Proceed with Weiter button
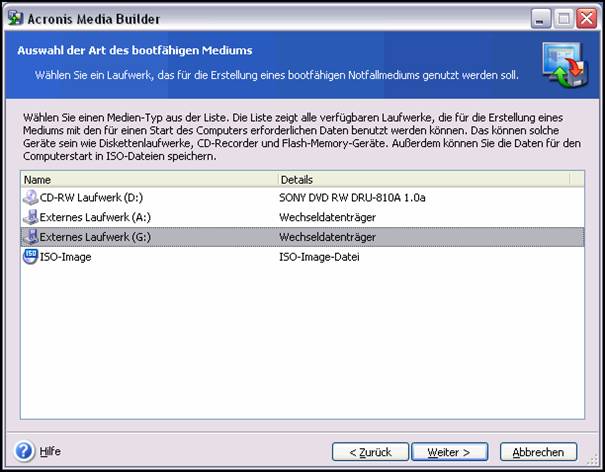The image size is (605, 472). 450,452
